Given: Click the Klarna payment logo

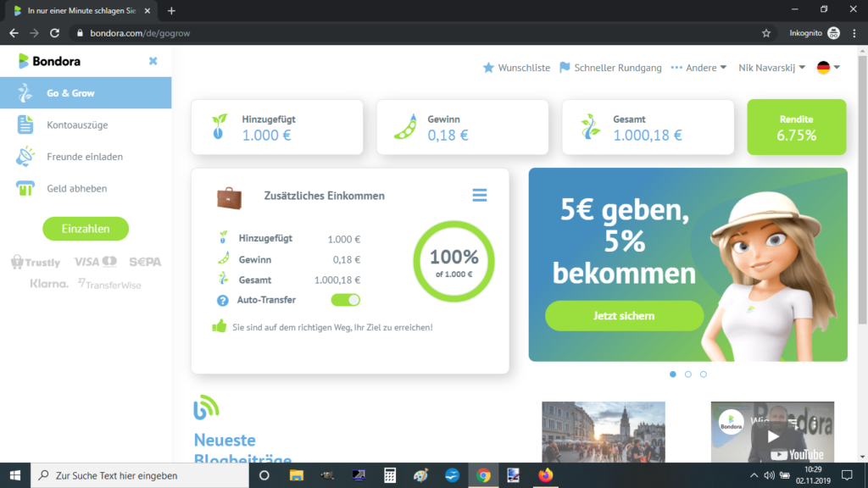Looking at the screenshot, I should (49, 284).
